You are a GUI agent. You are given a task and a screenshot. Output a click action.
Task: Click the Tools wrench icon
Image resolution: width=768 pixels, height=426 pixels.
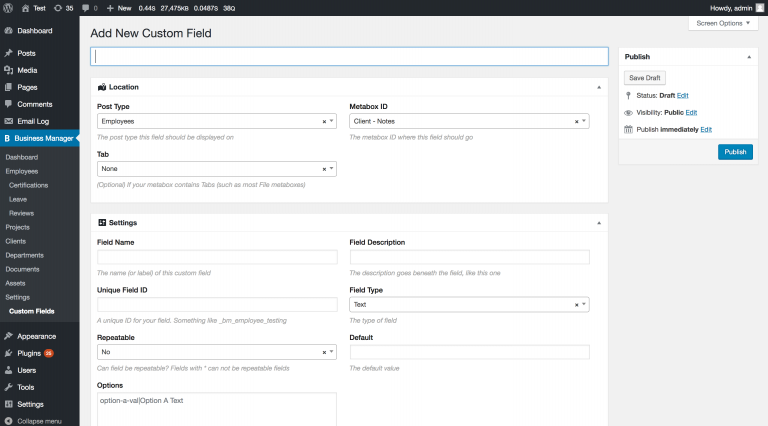(8, 387)
